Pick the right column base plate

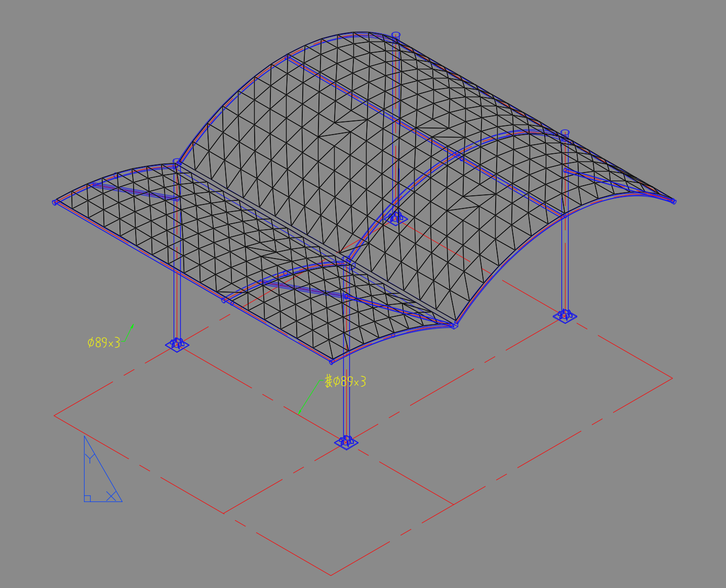pos(564,316)
